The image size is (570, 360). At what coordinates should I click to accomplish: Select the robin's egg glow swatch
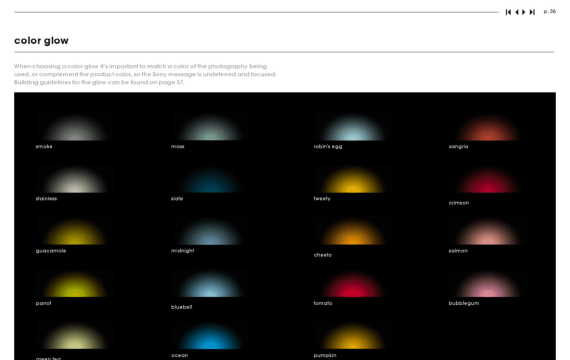[352, 128]
